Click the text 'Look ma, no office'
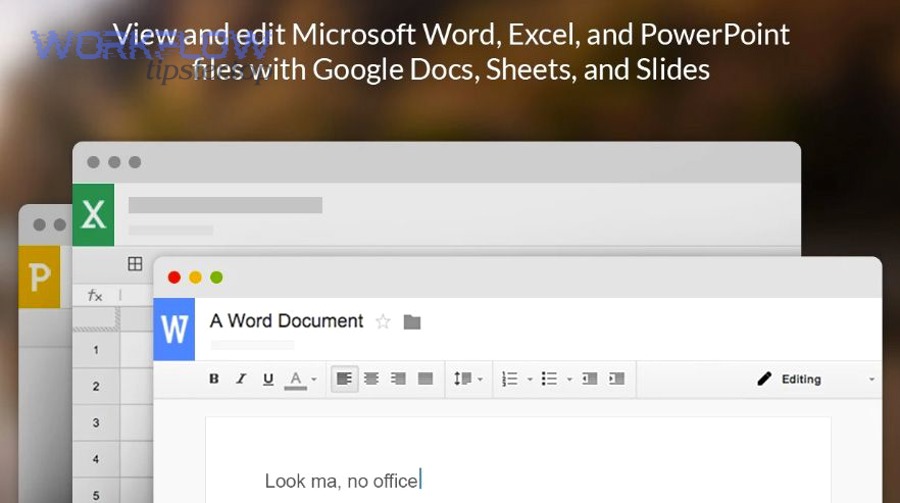The width and height of the screenshot is (900, 503). coord(342,481)
